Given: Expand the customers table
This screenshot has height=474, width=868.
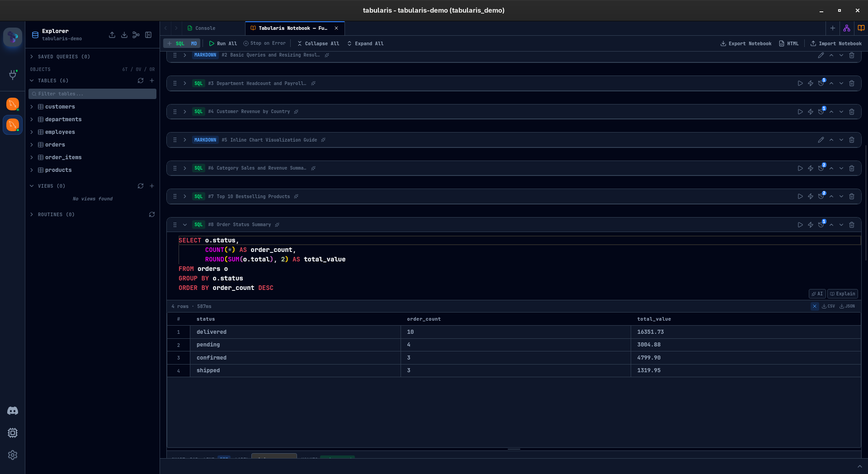Looking at the screenshot, I should click(x=32, y=106).
